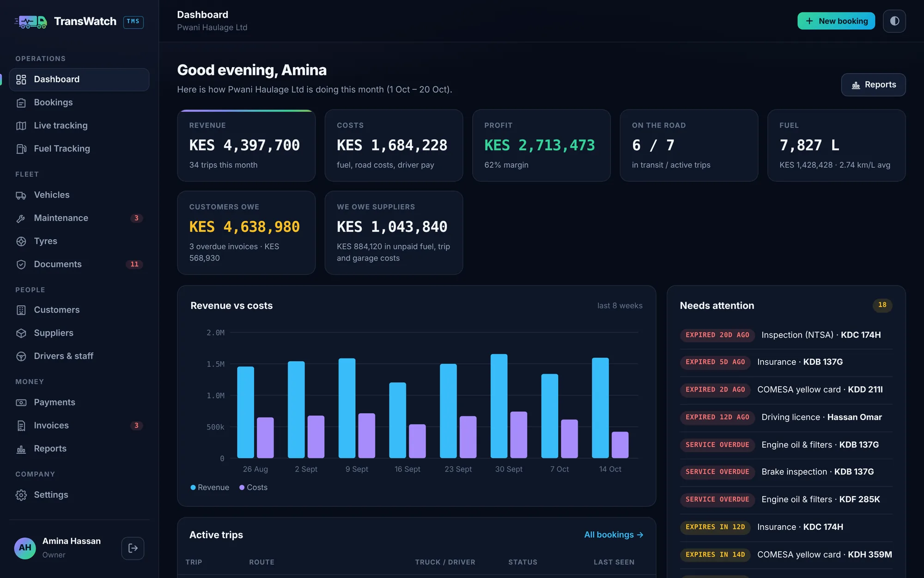Click the 14 Oct costs bar

620,445
